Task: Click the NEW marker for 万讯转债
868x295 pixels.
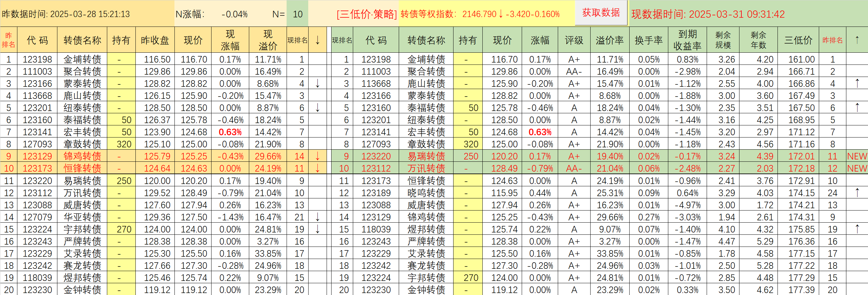Action: [x=857, y=168]
